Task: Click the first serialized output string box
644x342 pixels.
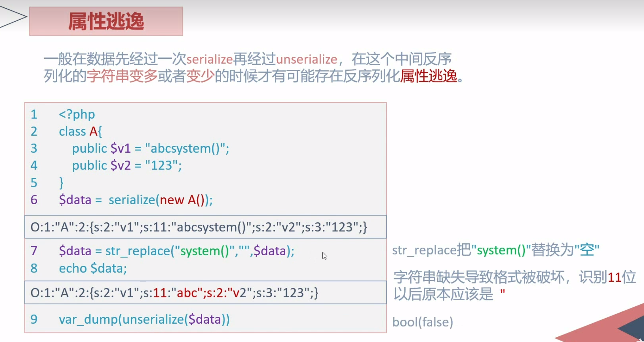Action: coord(199,227)
